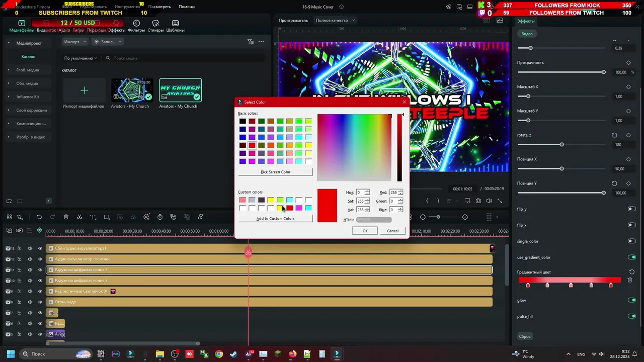
Task: Click Cancel in Select Color dialog
Action: (392, 231)
